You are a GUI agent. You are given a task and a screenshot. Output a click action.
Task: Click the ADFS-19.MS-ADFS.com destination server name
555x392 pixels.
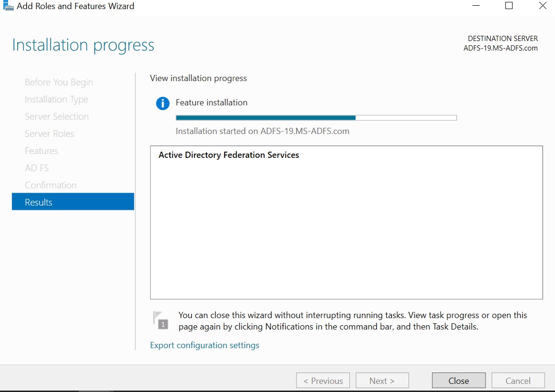[501, 48]
